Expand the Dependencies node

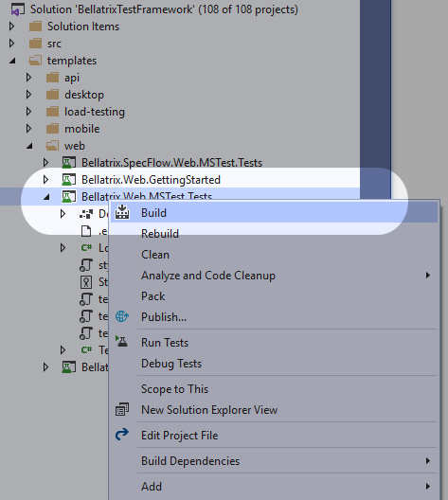[63, 214]
